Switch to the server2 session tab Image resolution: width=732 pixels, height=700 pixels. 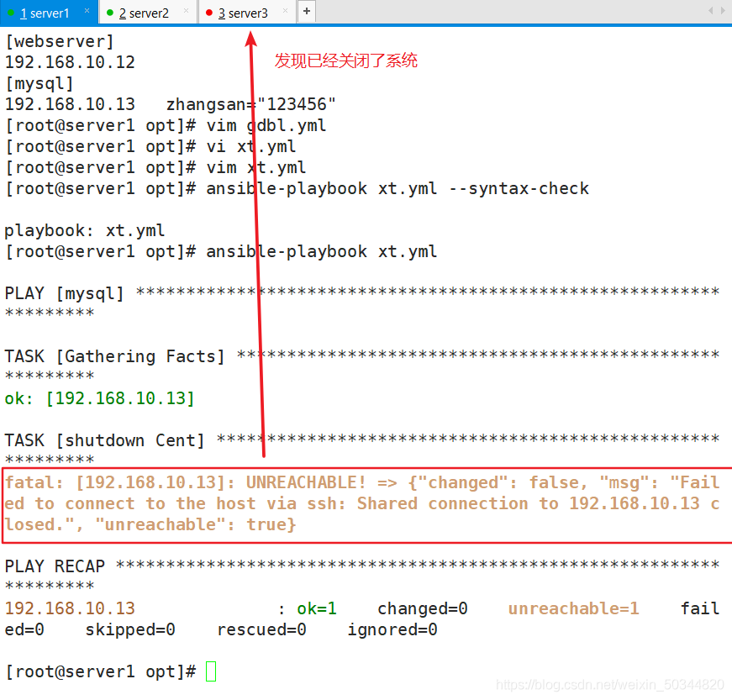click(148, 13)
